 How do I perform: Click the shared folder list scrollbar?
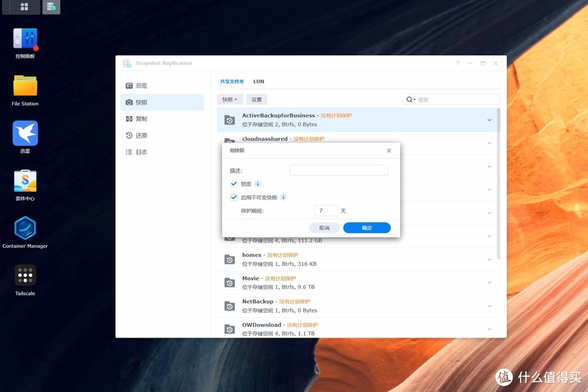click(498, 184)
